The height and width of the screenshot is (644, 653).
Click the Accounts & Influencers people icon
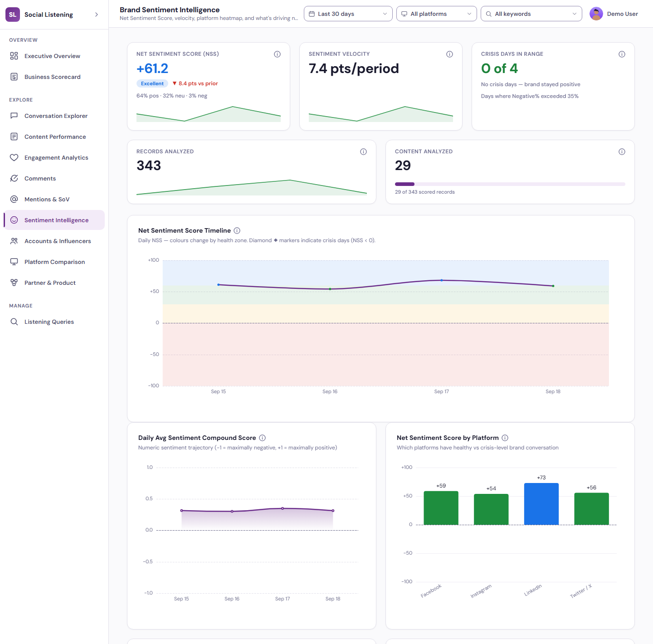click(14, 241)
